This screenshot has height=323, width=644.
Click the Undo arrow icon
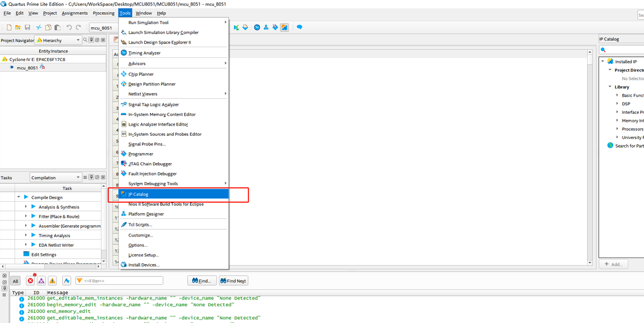[69, 27]
